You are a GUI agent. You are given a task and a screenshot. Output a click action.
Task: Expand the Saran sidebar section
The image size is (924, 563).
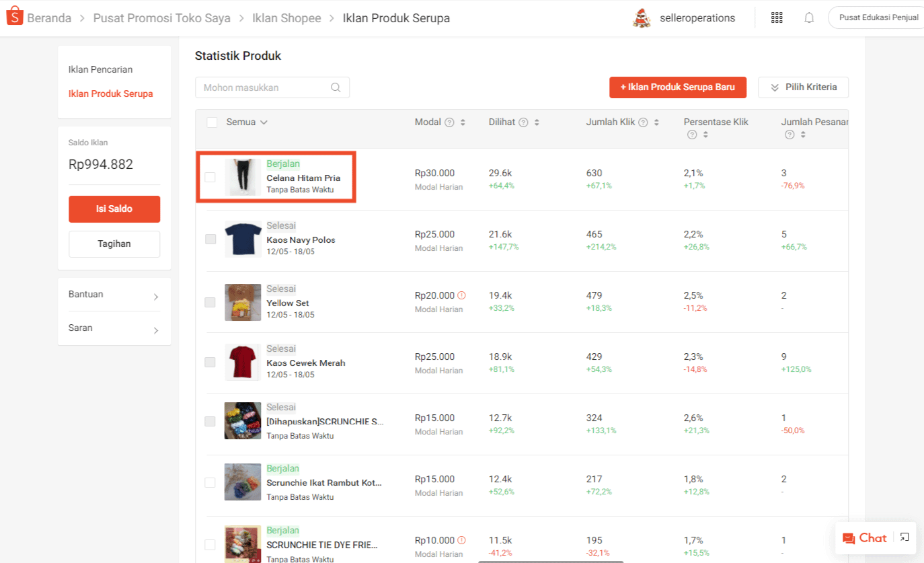(x=114, y=328)
